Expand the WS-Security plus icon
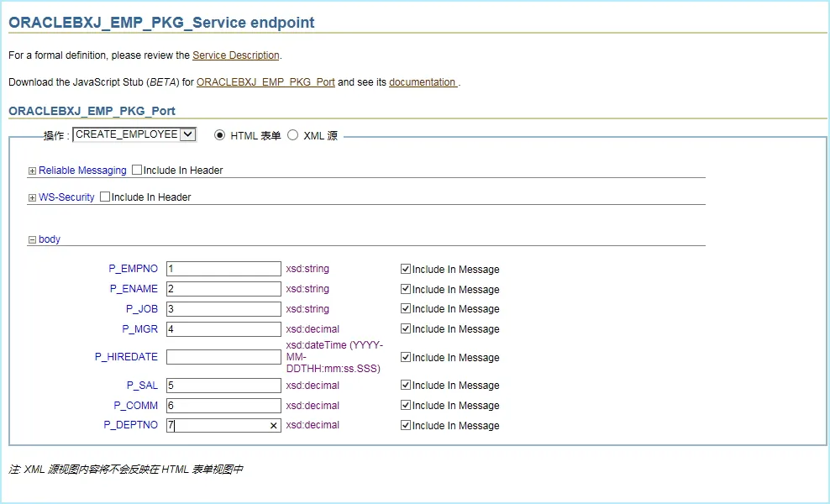 [x=32, y=197]
